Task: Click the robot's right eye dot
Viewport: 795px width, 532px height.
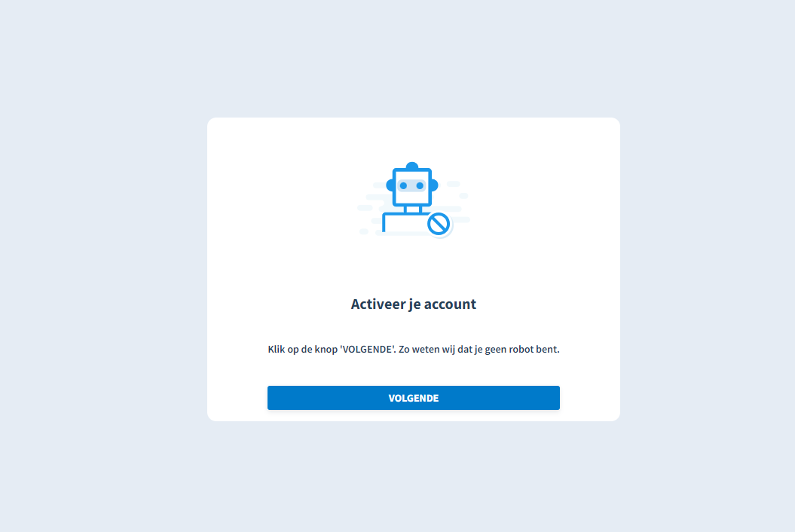Action: [420, 185]
